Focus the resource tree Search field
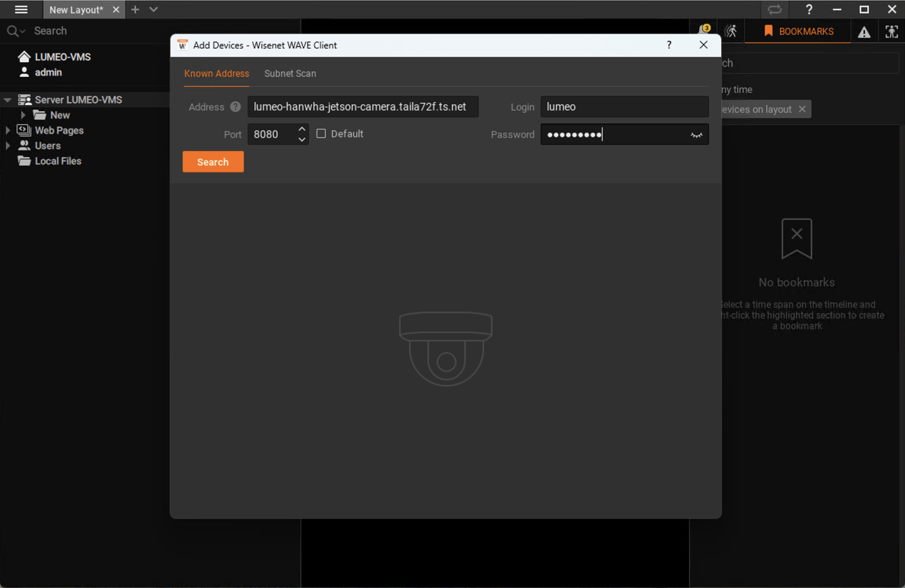The image size is (905, 588). point(164,31)
